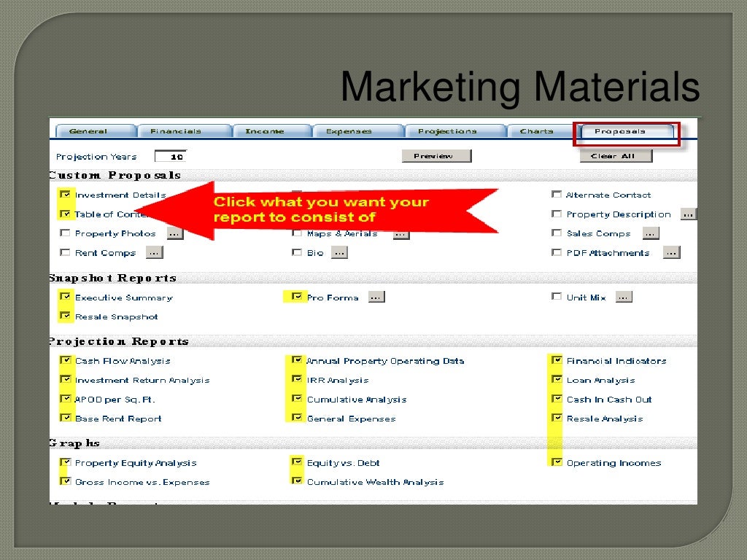Toggle the Table of Contents checkbox
Image resolution: width=747 pixels, height=560 pixels.
click(x=65, y=214)
